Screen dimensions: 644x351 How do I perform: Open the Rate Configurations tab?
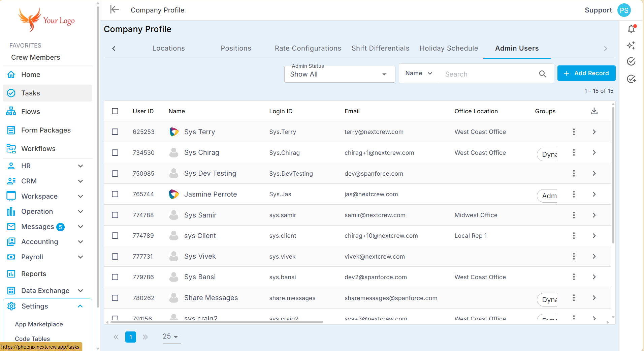tap(308, 48)
